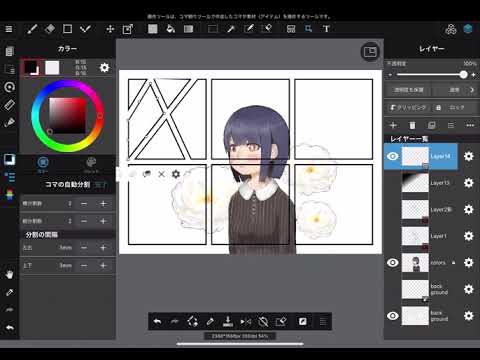Decrease the first division count with minus
Viewport: 480px width, 360px height.
84,203
